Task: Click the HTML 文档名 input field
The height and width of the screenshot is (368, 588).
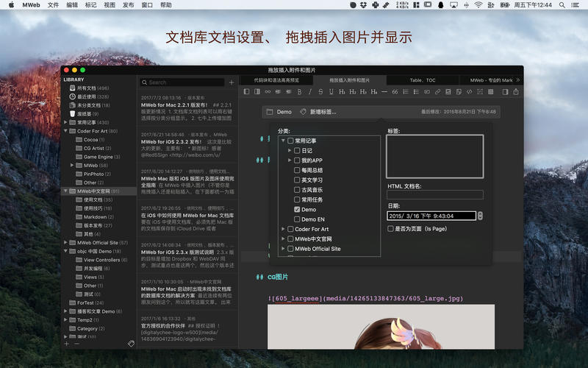Action: [435, 195]
